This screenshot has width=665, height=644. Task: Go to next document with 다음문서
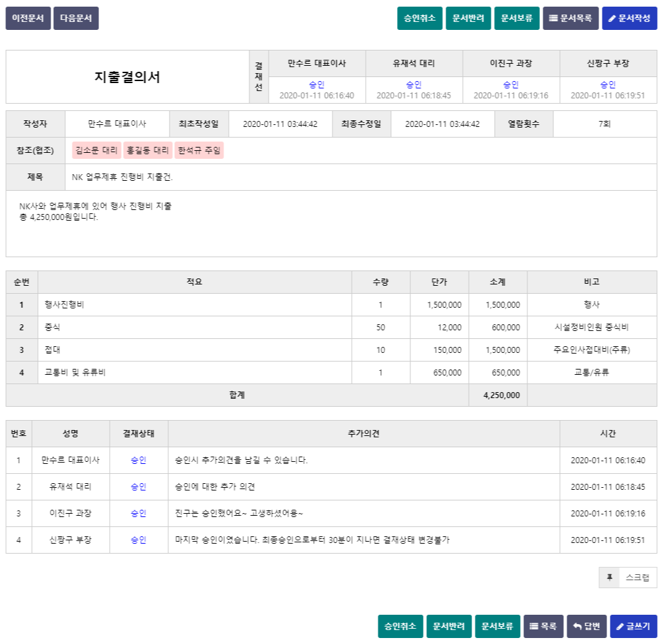click(x=76, y=19)
